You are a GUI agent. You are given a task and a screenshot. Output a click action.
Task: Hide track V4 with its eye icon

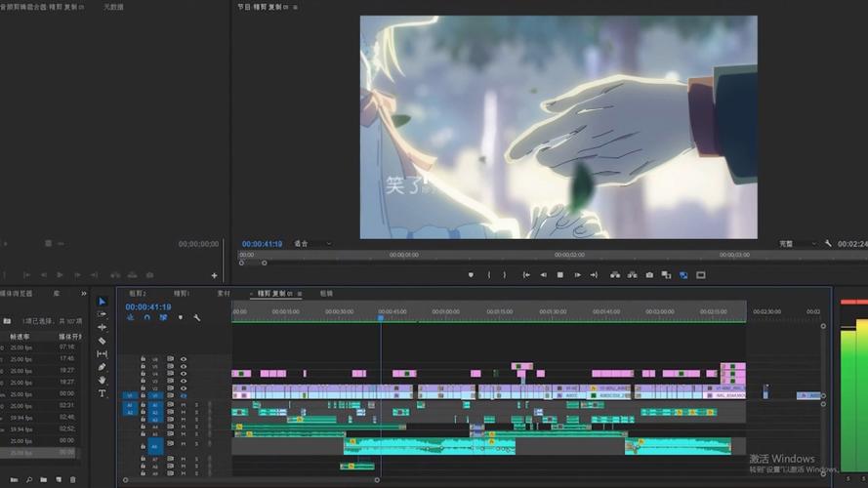click(x=184, y=374)
